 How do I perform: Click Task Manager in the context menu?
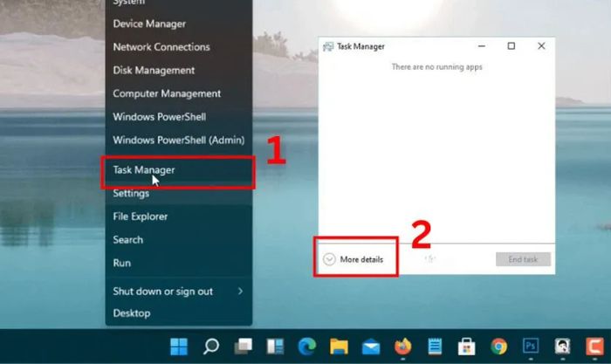coord(178,170)
